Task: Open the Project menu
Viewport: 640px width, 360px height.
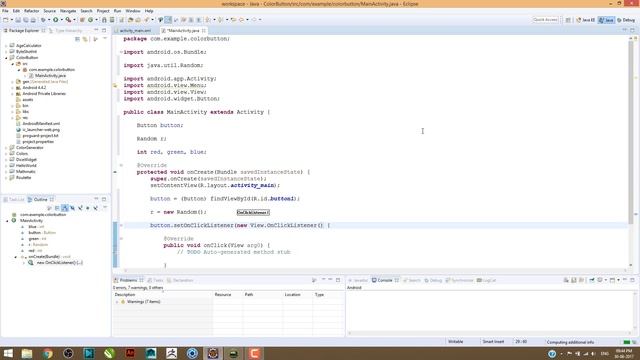Action: 102,11
